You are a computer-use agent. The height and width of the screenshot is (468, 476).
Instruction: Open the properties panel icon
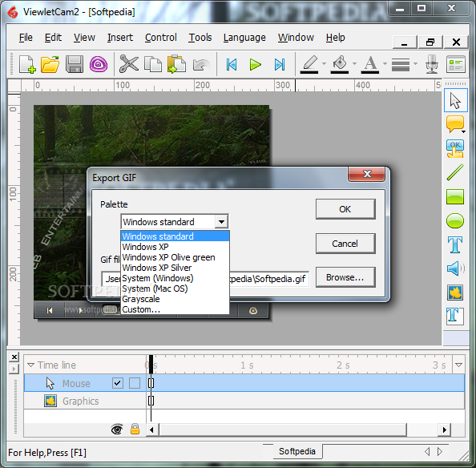pyautogui.click(x=456, y=64)
